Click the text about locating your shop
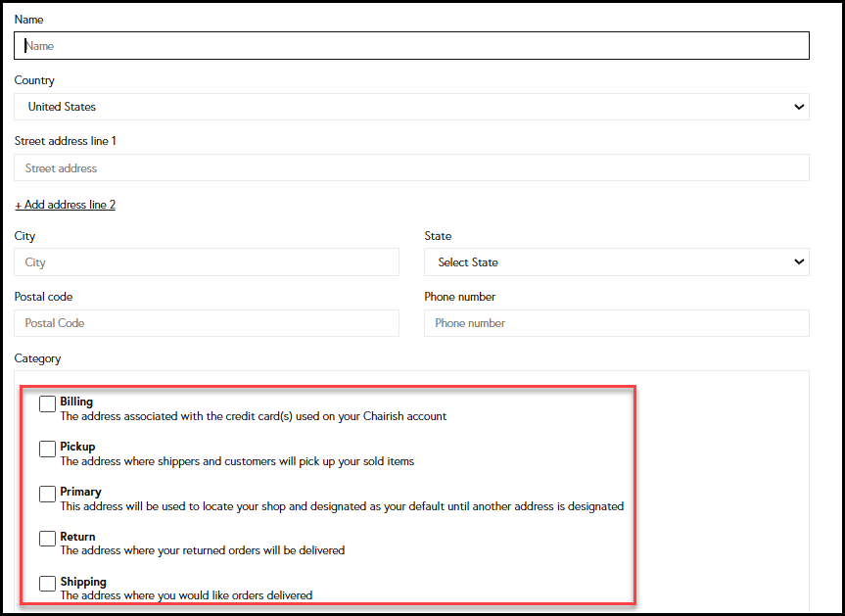Image resolution: width=845 pixels, height=616 pixels. coord(342,506)
